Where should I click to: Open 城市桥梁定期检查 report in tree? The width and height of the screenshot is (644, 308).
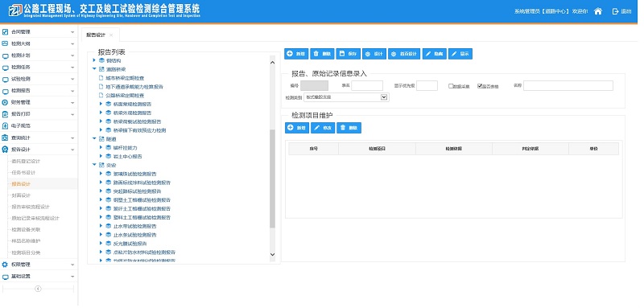click(x=125, y=77)
